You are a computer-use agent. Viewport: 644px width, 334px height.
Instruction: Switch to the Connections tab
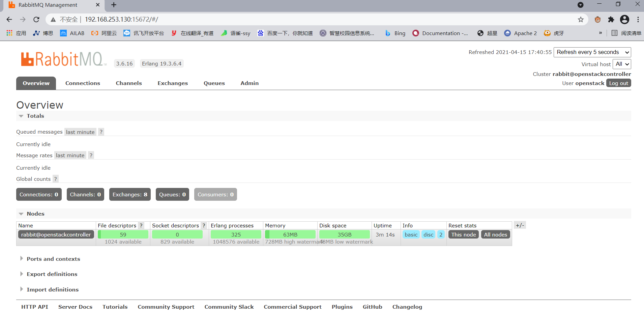click(83, 83)
